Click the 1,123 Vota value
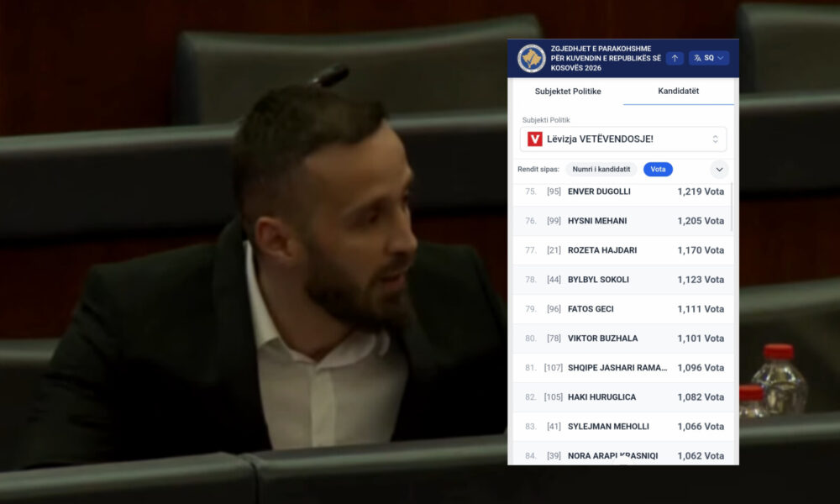The height and width of the screenshot is (504, 840). tap(701, 280)
